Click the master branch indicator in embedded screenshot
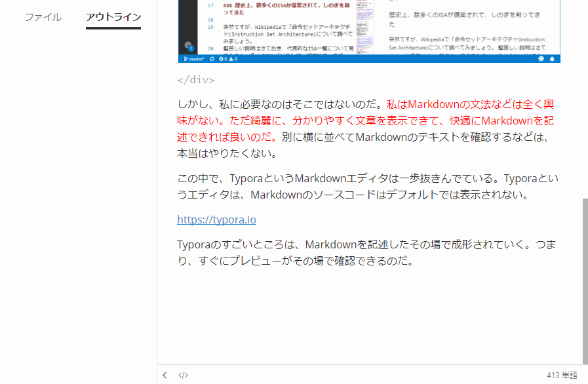The image size is (588, 384). click(194, 59)
